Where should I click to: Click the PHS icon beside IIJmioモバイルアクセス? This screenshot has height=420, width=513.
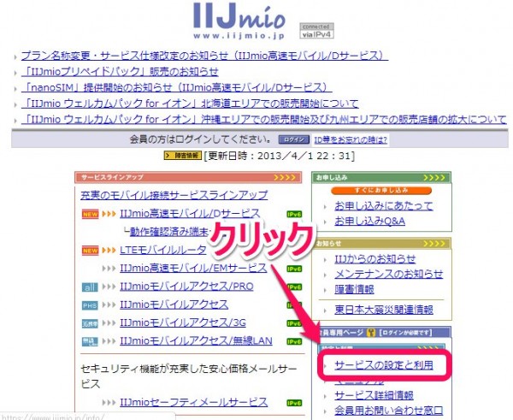(90, 305)
